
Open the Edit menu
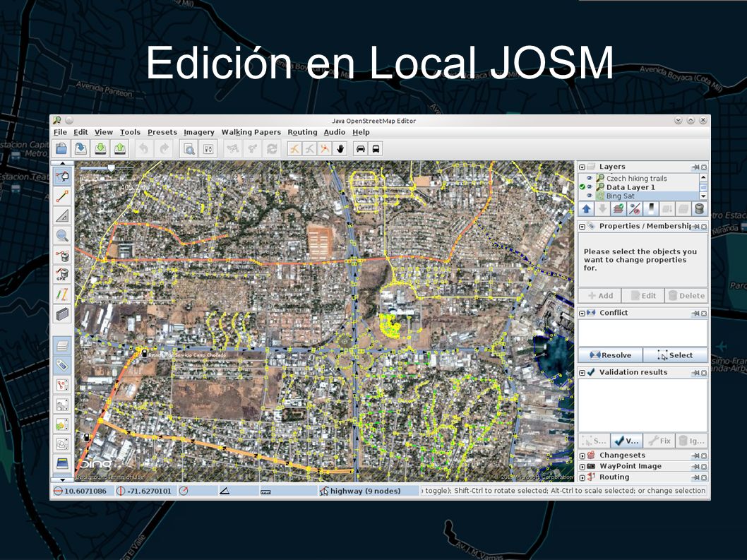click(80, 132)
